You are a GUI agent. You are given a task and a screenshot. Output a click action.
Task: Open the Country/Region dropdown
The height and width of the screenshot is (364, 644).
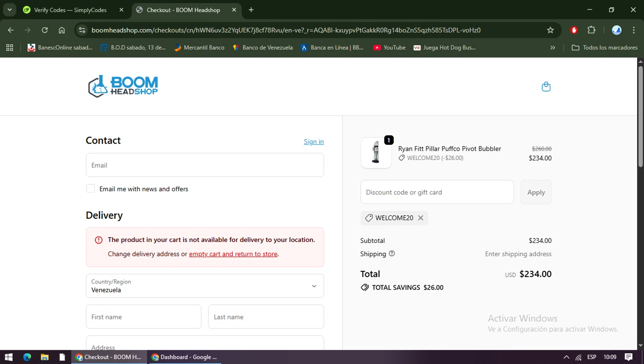coord(205,286)
